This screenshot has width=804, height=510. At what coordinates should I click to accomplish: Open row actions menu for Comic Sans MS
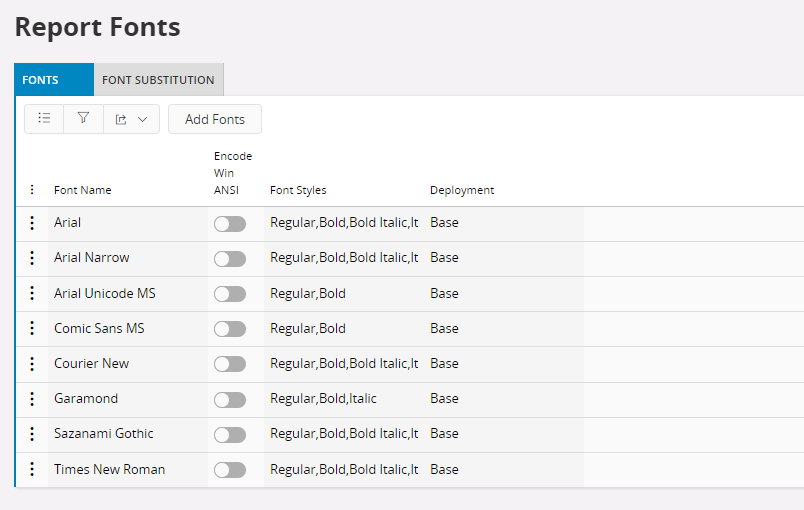(32, 329)
